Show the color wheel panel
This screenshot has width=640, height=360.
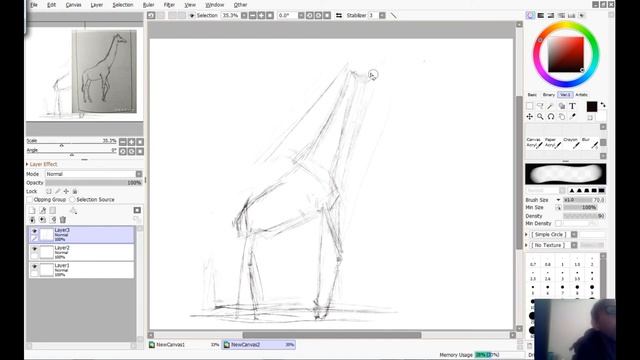pyautogui.click(x=530, y=16)
